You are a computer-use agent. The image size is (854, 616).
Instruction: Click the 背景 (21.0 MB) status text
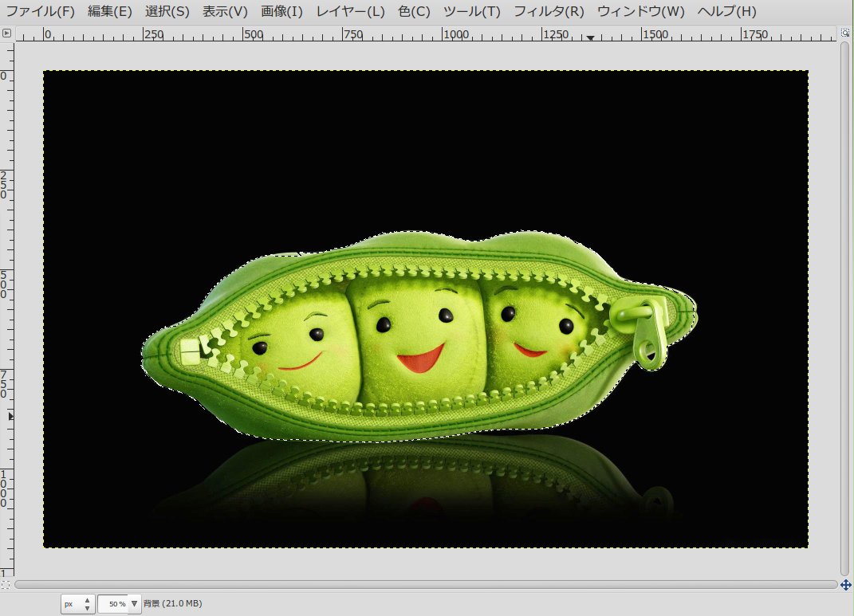(x=173, y=603)
